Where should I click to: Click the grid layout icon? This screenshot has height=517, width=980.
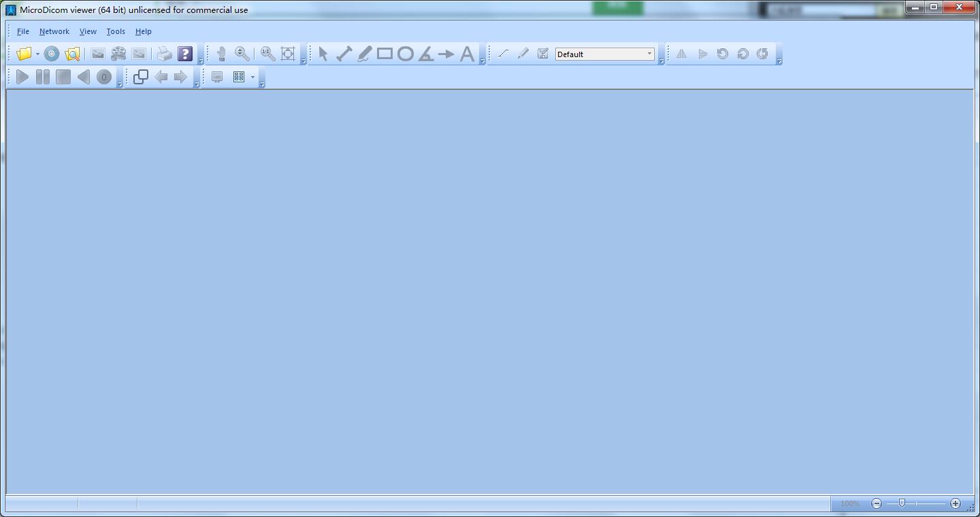[239, 77]
